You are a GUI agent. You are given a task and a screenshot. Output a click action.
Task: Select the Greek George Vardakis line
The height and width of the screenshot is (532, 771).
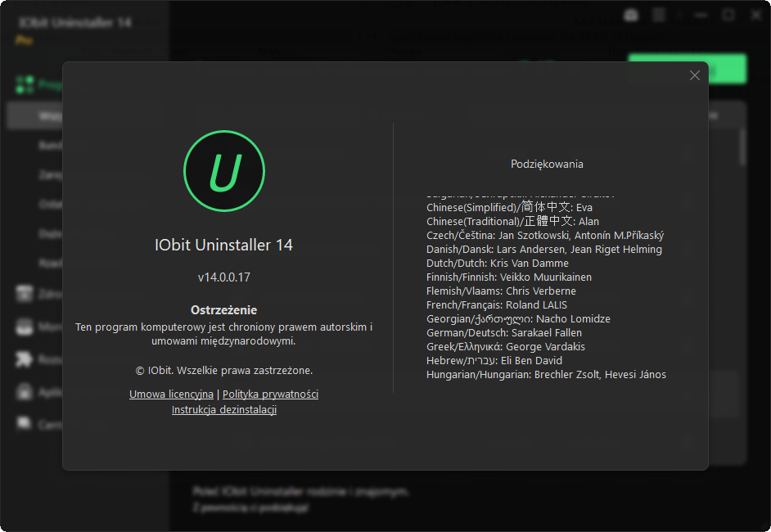point(506,347)
